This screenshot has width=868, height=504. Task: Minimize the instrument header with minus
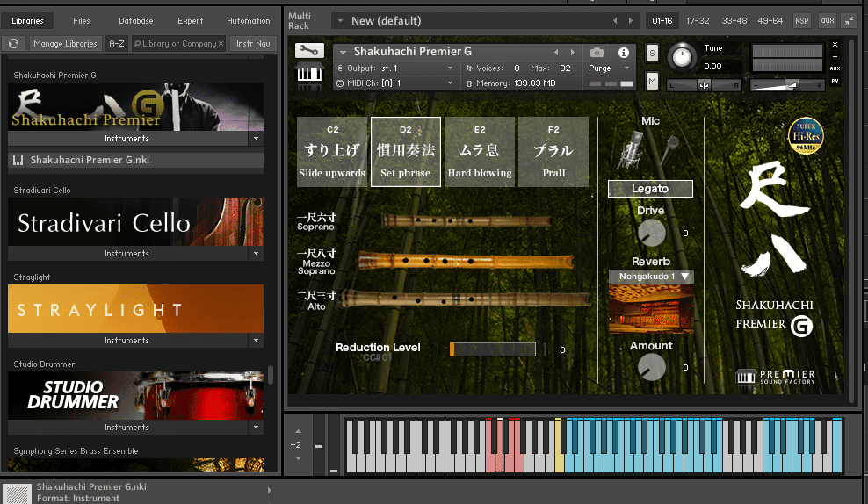click(835, 56)
